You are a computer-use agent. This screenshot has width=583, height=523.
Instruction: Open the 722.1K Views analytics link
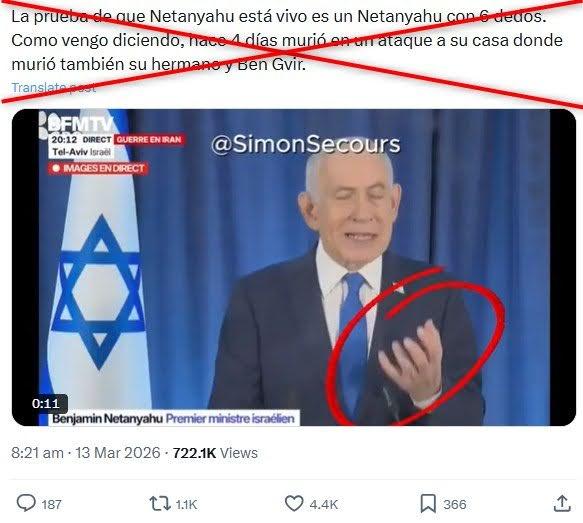pos(215,453)
